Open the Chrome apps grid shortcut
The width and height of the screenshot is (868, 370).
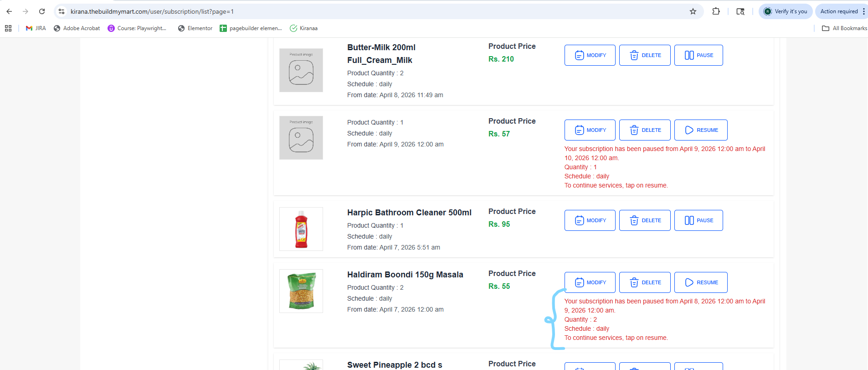pyautogui.click(x=8, y=28)
